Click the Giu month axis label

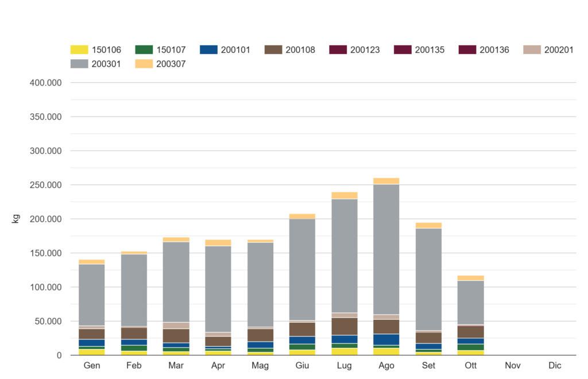point(302,365)
